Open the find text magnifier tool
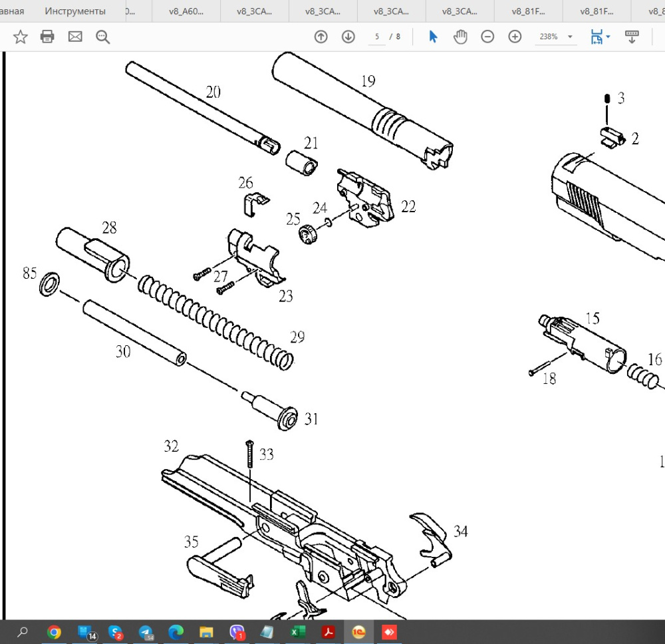The width and height of the screenshot is (665, 644). coord(102,37)
